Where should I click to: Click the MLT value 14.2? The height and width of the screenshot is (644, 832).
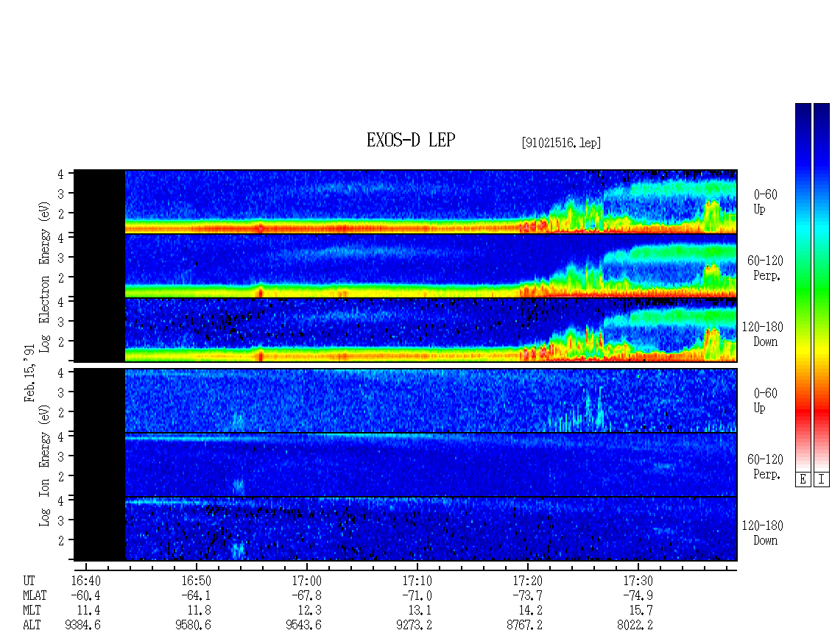530,611
